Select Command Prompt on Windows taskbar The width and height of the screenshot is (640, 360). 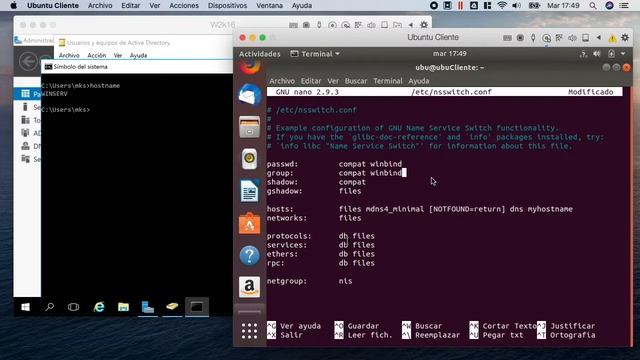(197, 307)
